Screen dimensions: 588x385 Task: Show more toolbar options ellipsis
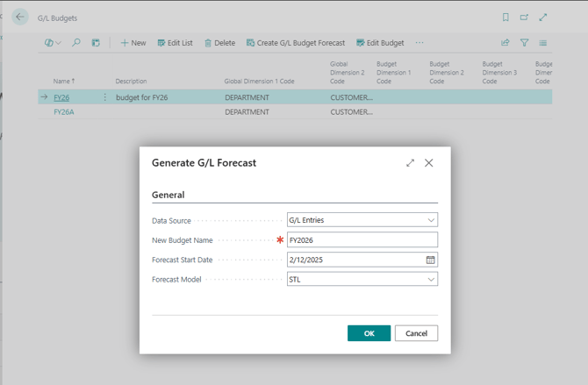point(419,43)
